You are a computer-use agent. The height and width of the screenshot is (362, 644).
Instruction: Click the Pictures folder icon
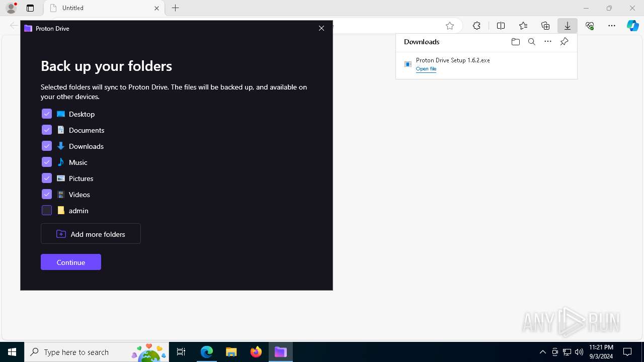(x=61, y=178)
